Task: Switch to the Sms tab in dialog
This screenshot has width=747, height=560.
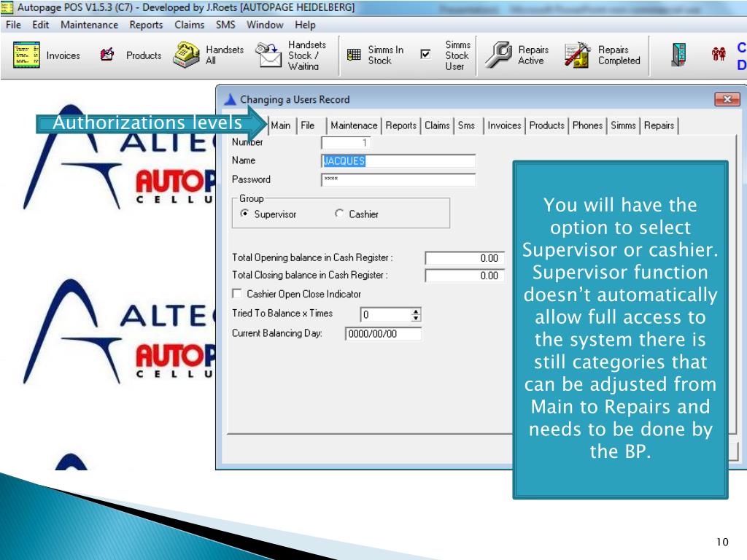Action: pos(466,125)
